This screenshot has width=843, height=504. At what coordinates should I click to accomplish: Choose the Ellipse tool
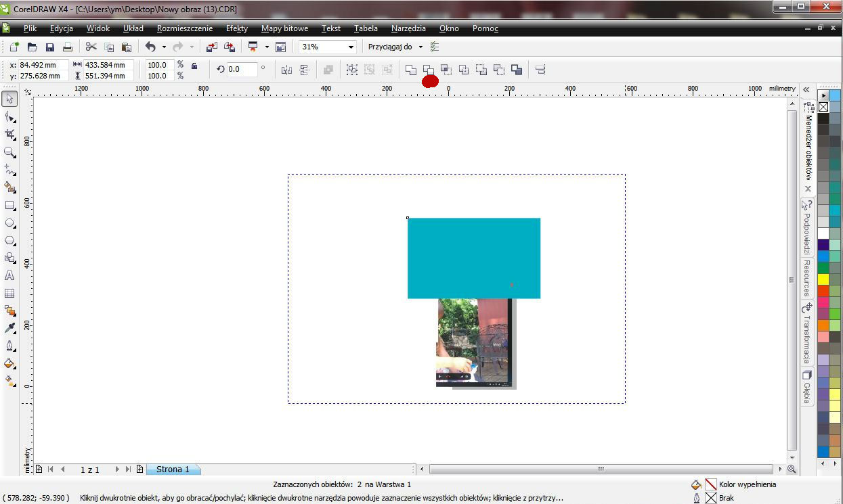[9, 223]
